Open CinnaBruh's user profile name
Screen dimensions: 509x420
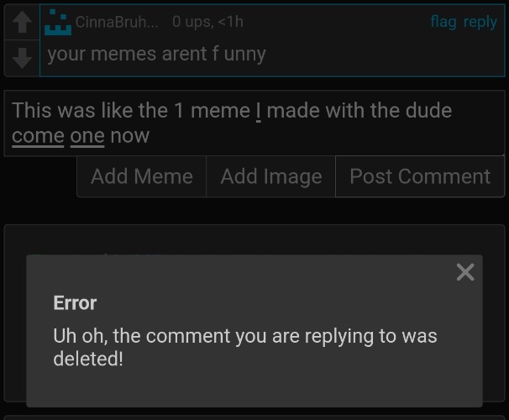pos(117,22)
